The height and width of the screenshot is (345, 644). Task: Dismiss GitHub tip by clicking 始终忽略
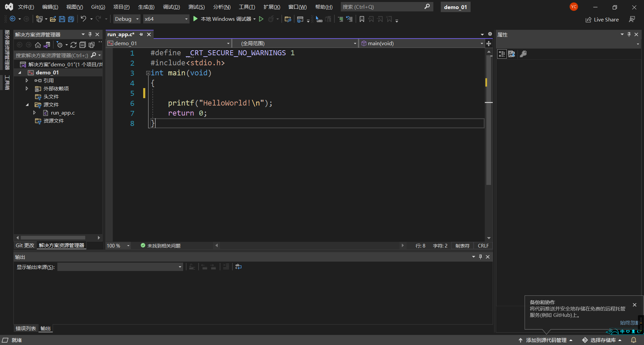(x=629, y=323)
